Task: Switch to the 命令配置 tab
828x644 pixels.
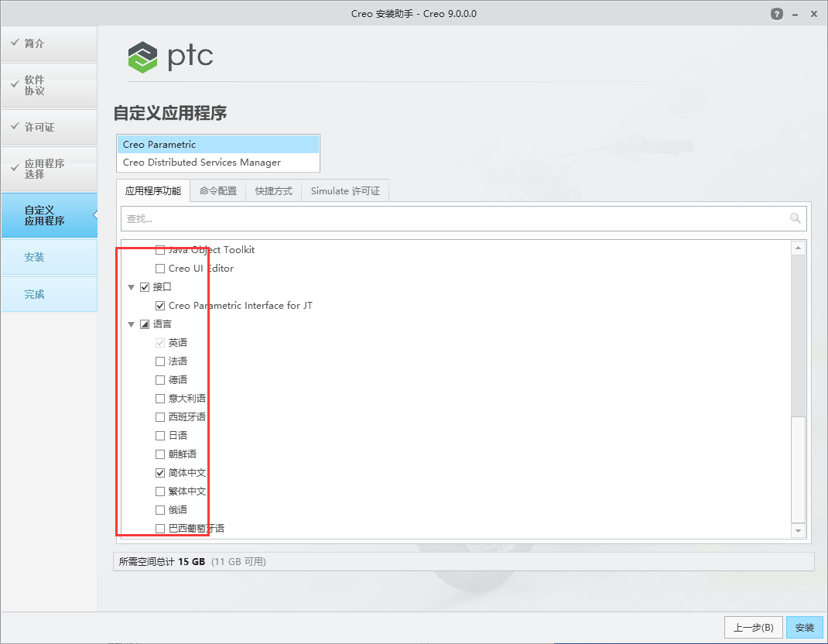Action: [x=217, y=190]
